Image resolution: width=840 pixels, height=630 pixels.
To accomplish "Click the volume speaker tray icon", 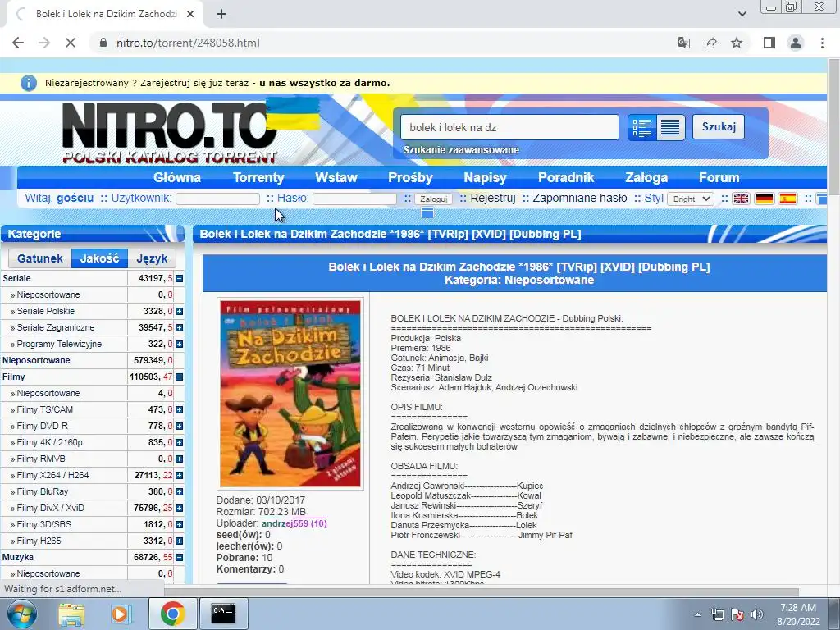I will 756,615.
